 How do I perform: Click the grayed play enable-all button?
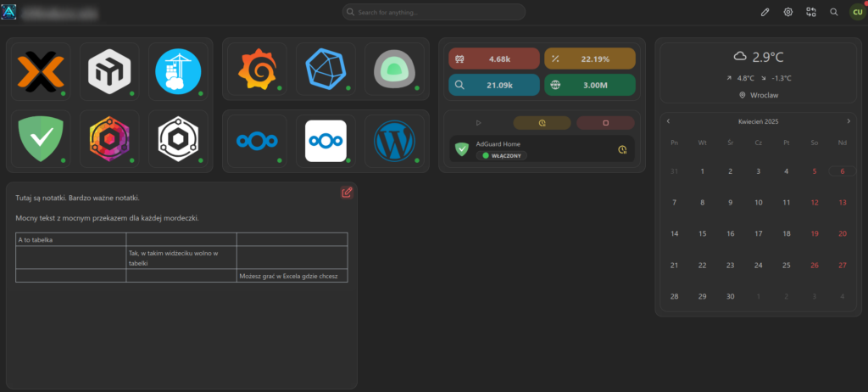point(479,122)
